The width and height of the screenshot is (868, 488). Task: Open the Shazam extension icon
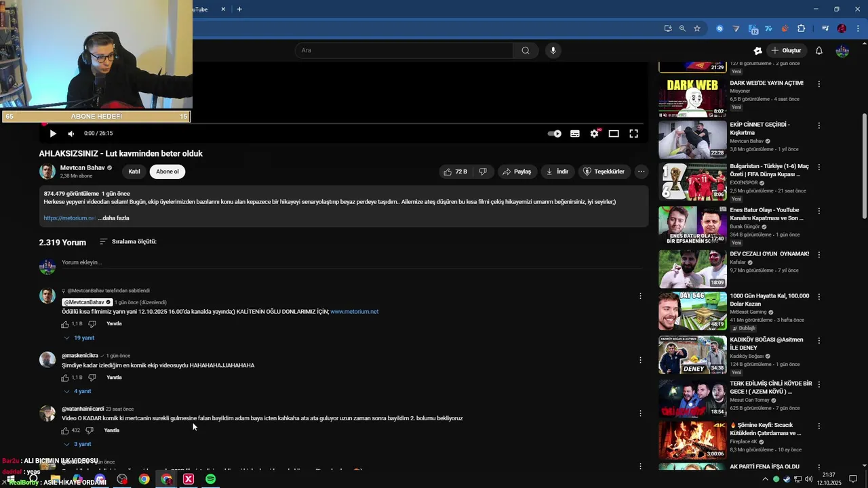click(720, 28)
